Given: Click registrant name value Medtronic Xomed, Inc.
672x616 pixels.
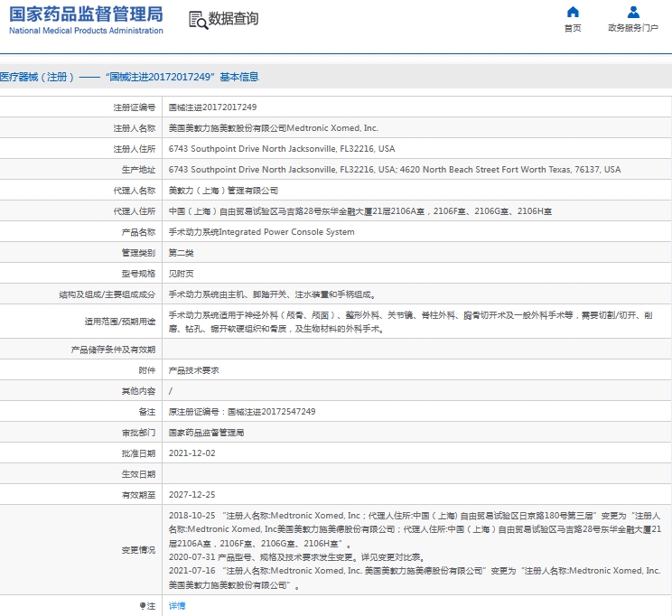Looking at the screenshot, I should (273, 128).
